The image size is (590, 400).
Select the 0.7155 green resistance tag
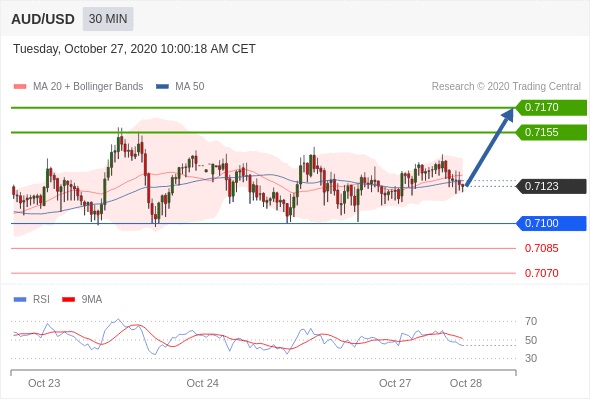tap(551, 132)
